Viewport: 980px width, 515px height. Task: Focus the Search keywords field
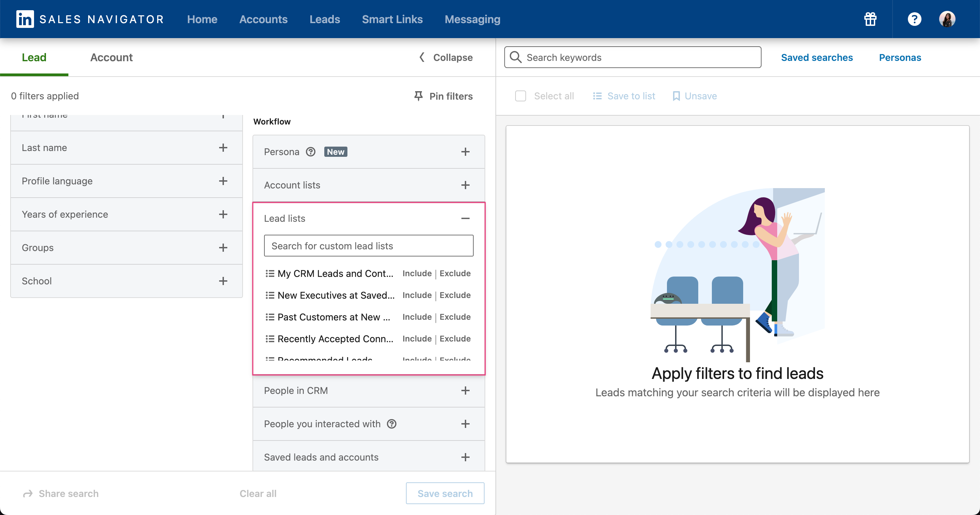click(633, 57)
